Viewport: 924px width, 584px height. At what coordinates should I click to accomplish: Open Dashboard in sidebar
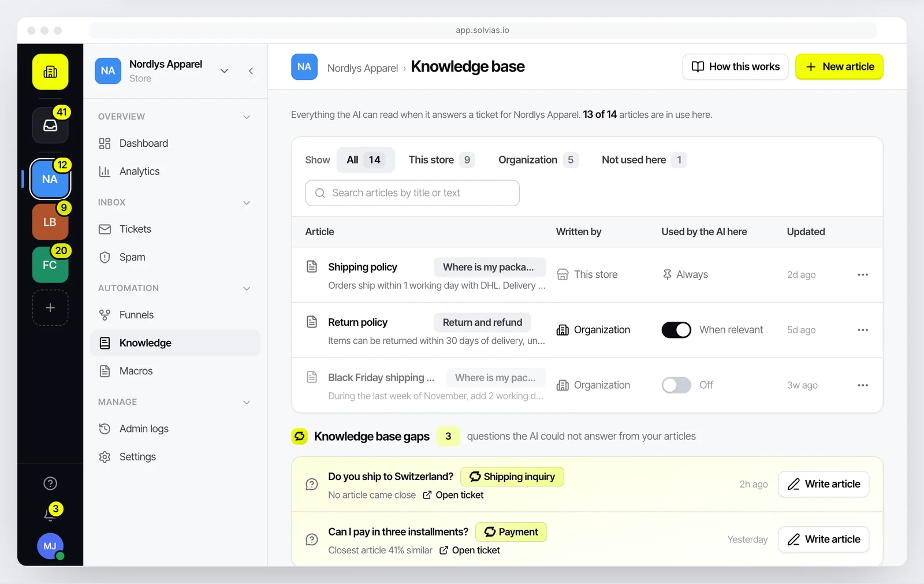tap(175, 143)
